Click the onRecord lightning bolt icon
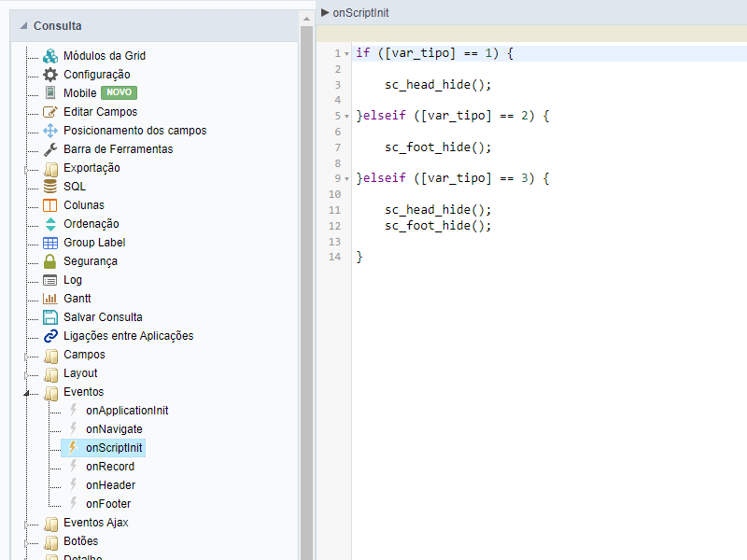Image resolution: width=747 pixels, height=560 pixels. coord(73,466)
